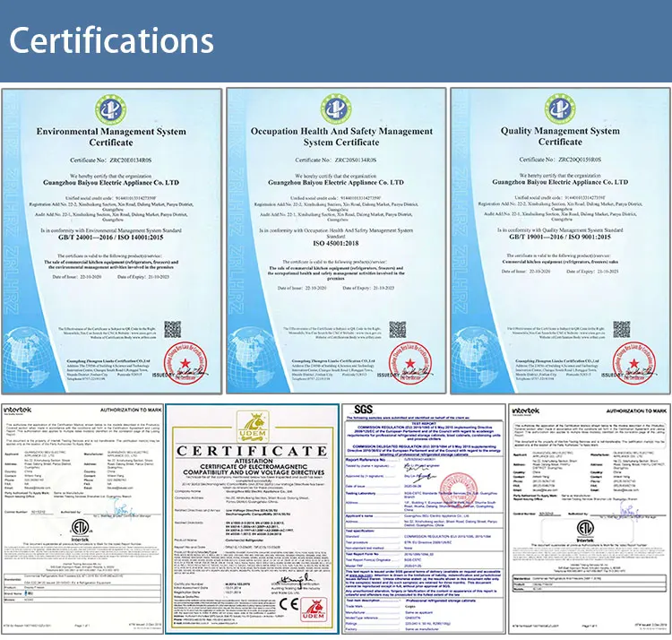The height and width of the screenshot is (640, 672).
Task: Click "GB/T 19001—2016 / ISO 9001:2015" standard text
Action: point(560,237)
